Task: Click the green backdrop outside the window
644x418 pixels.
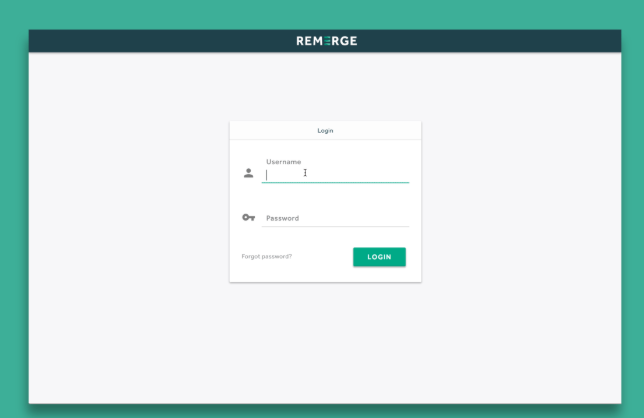Action: pos(14,200)
